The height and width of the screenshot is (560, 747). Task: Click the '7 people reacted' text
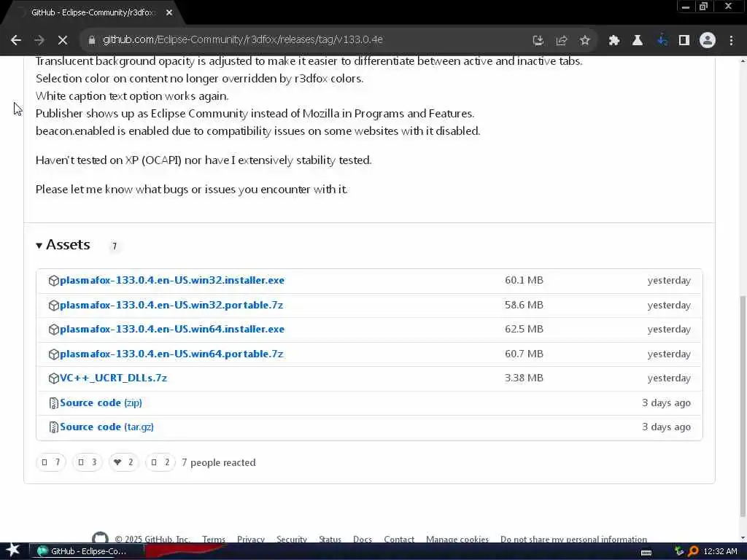coord(219,463)
